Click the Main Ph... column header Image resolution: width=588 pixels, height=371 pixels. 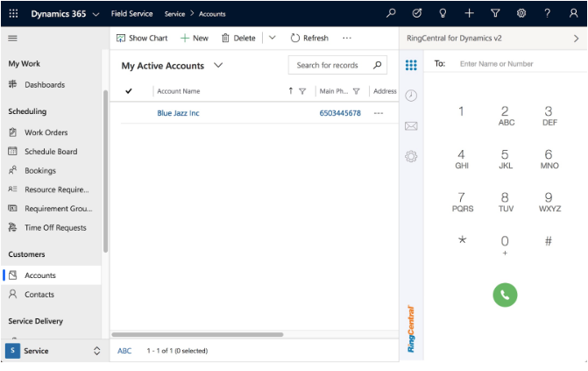pos(334,91)
